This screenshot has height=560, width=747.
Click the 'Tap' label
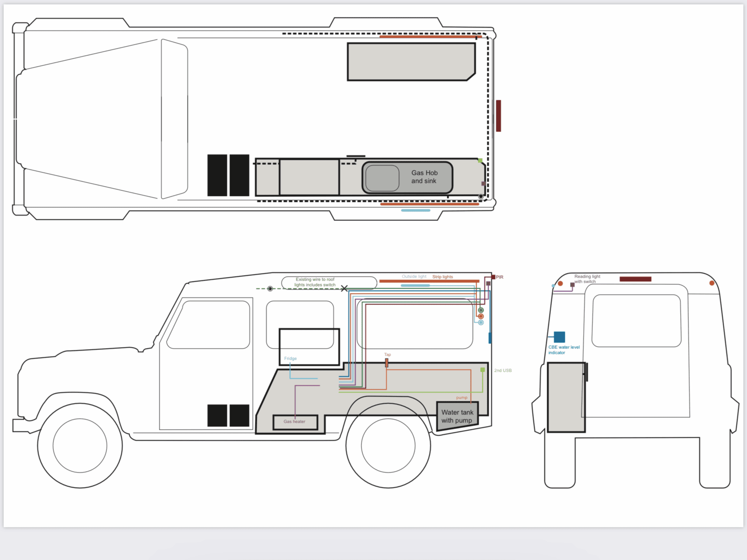coord(388,355)
